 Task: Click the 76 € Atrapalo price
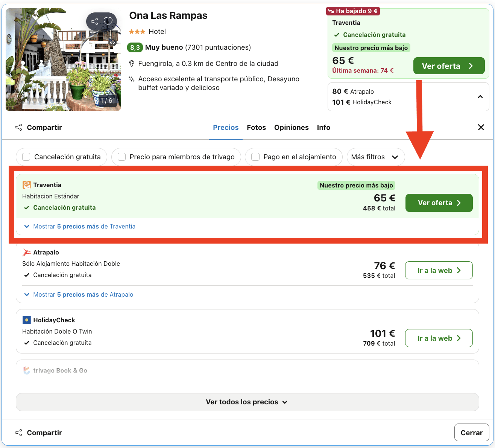point(384,266)
